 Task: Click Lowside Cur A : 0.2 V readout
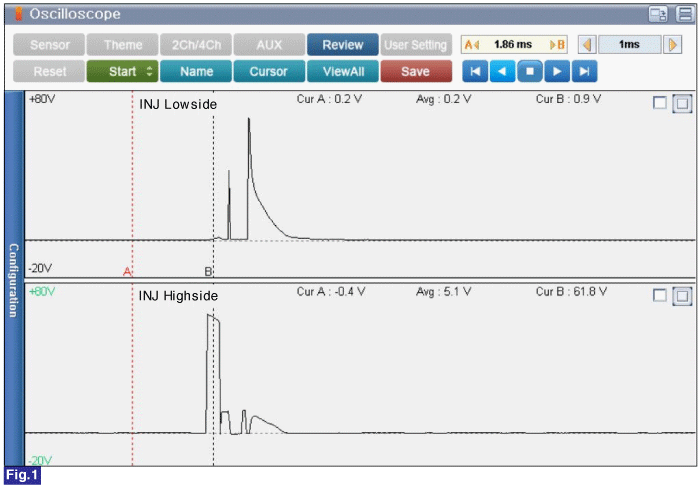329,99
